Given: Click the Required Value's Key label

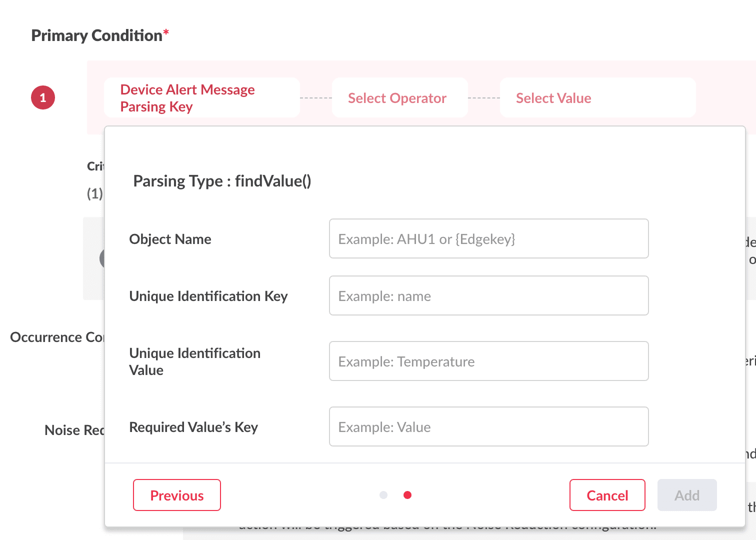Looking at the screenshot, I should point(193,427).
